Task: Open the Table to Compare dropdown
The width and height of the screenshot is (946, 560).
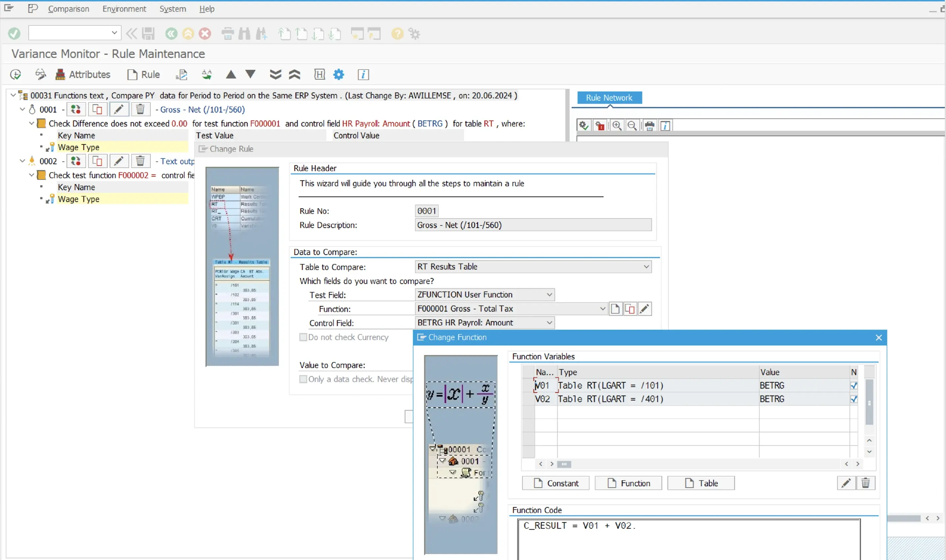Action: (x=646, y=267)
